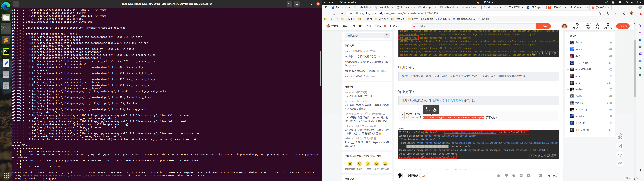The width and height of the screenshot is (644, 181).
Task: Switch to the kitti benc tab
Action: [493, 7]
